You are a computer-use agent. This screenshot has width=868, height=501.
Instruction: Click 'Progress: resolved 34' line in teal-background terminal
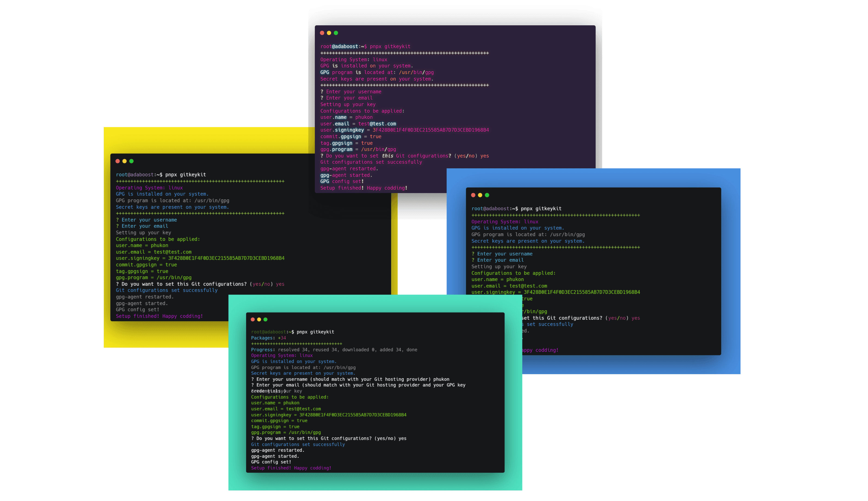[x=334, y=350]
